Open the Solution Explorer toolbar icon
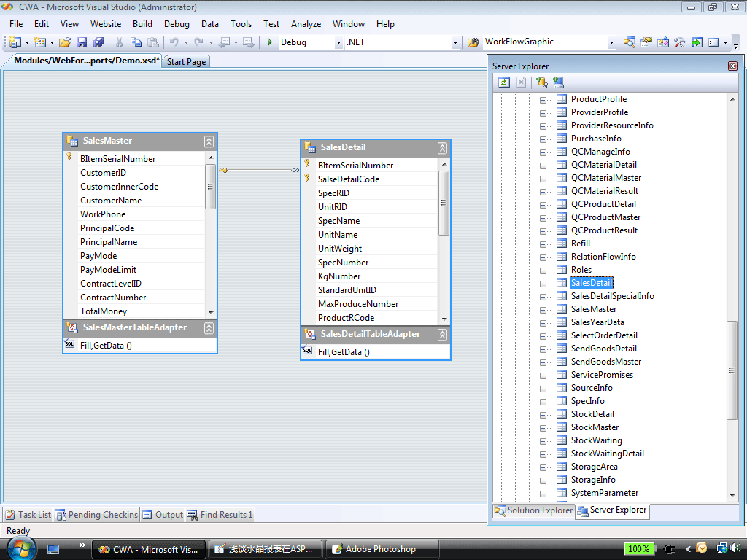The image size is (747, 560). (x=630, y=42)
